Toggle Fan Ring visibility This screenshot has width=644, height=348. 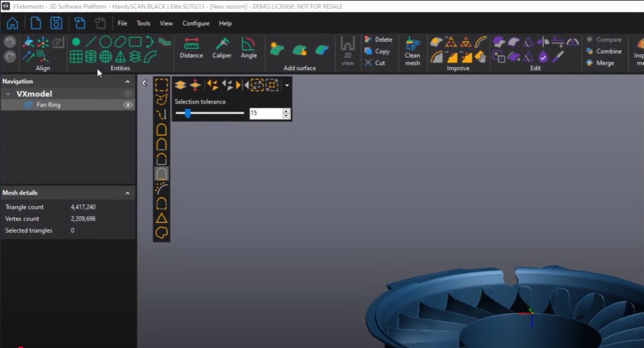(x=128, y=105)
